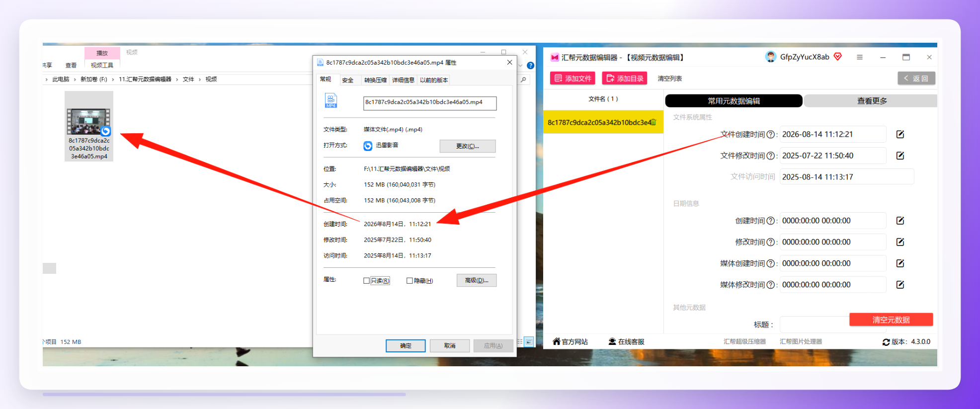Image resolution: width=980 pixels, height=409 pixels.
Task: Select the mp4 video thumbnail in Explorer
Action: point(89,126)
